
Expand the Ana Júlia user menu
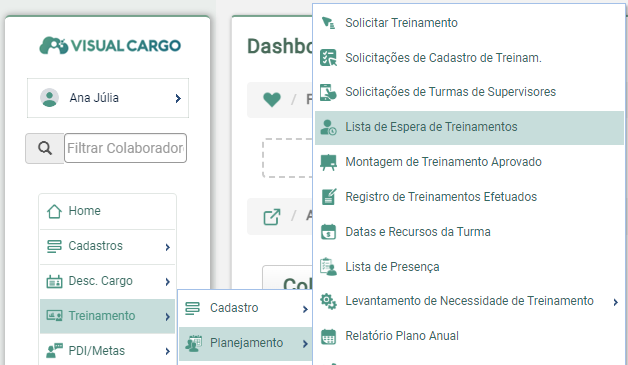click(108, 98)
